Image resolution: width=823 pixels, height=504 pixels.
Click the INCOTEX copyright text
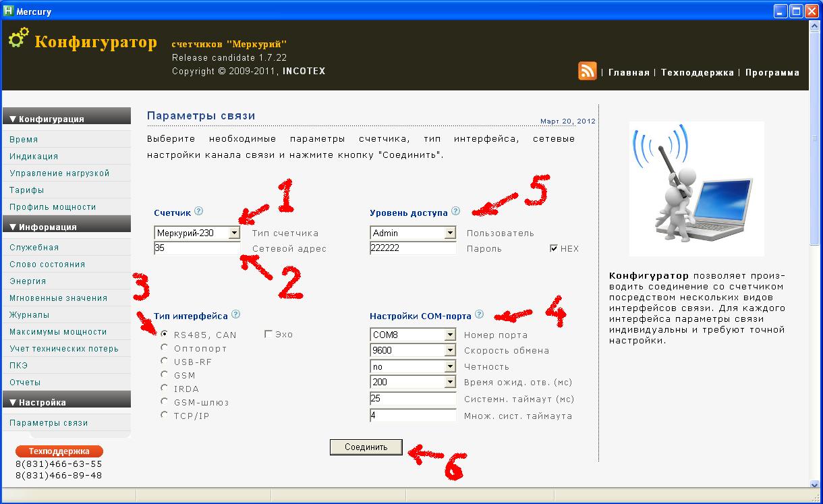304,71
